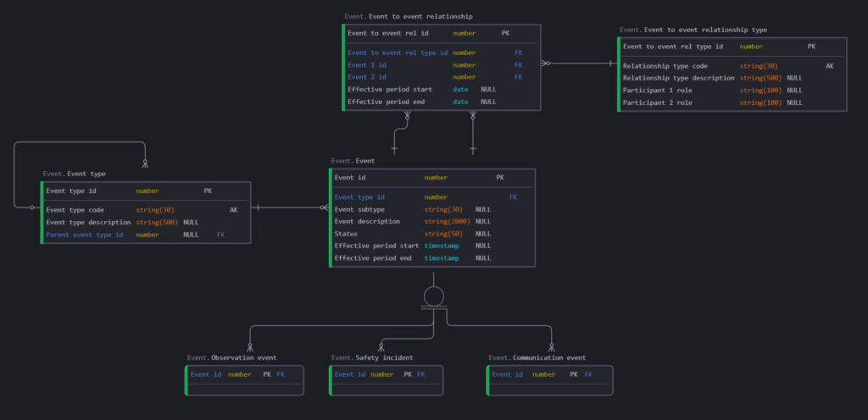Select the Status attribute in Event table
The width and height of the screenshot is (868, 420).
pos(346,234)
